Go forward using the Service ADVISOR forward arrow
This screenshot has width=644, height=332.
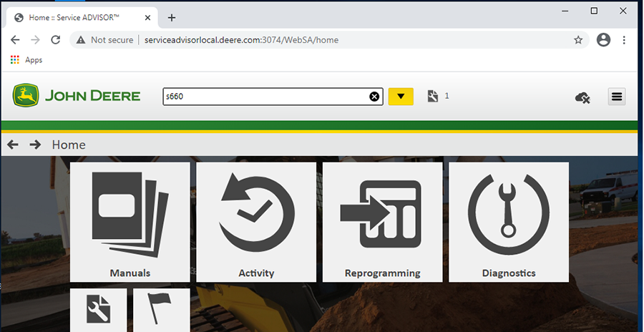(35, 145)
